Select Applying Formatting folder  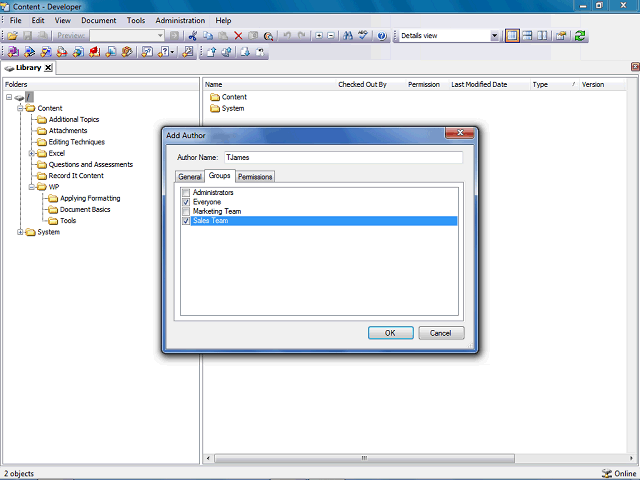(x=90, y=198)
